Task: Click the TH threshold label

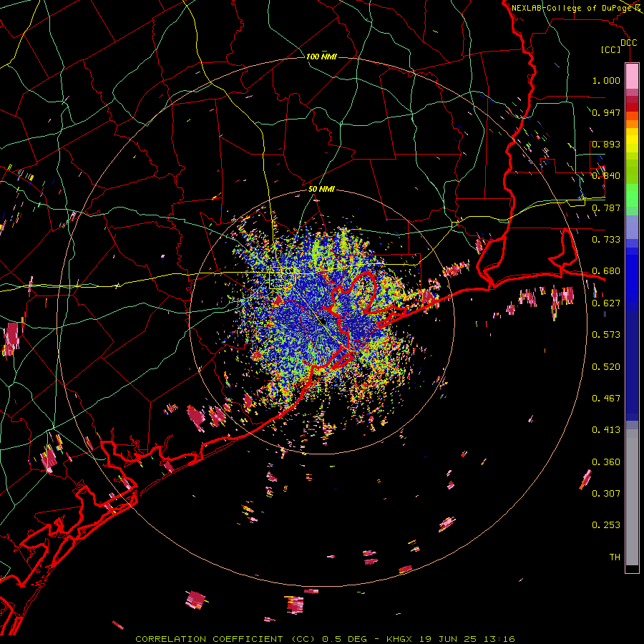Action: (615, 557)
